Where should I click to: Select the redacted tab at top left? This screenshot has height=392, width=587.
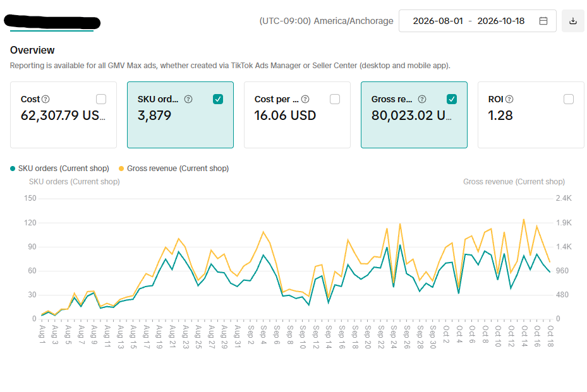click(52, 23)
